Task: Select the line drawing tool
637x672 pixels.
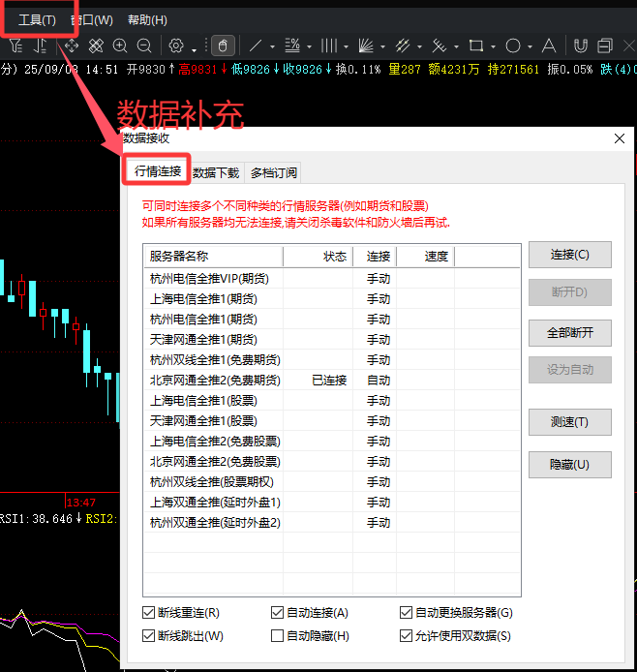Action: coord(256,46)
